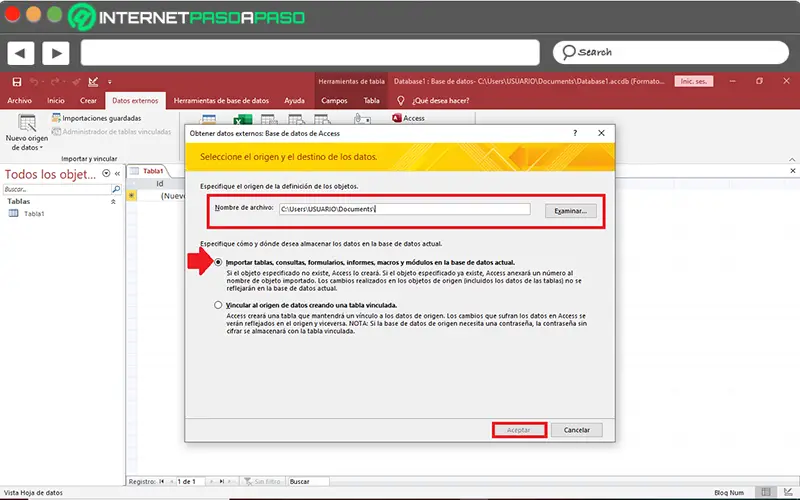
Task: Click the Sin filtro indicator
Action: click(x=263, y=481)
